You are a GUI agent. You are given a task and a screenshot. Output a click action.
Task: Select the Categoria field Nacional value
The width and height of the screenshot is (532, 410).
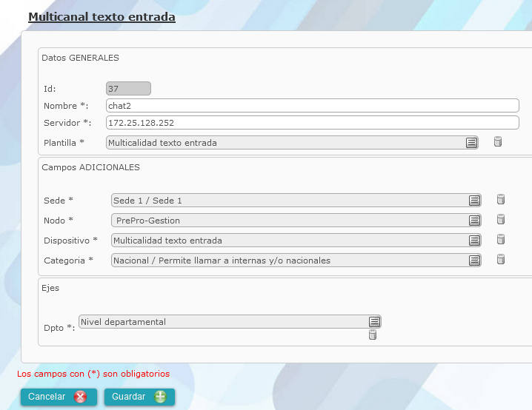pos(296,261)
